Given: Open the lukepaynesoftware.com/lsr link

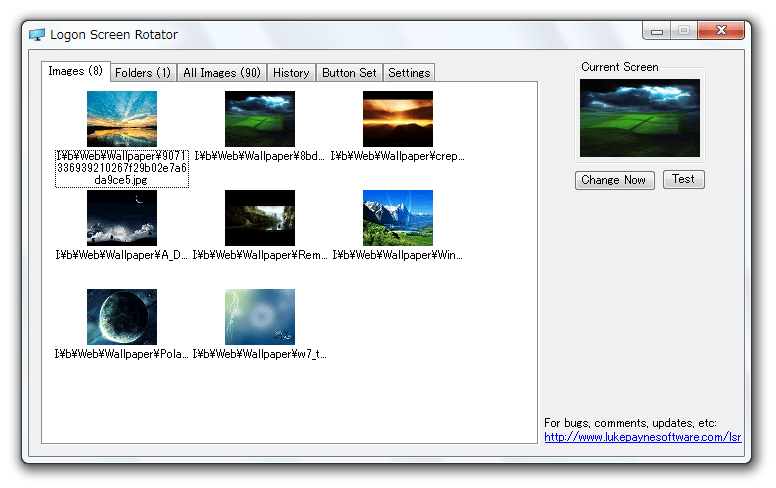Looking at the screenshot, I should coord(642,437).
